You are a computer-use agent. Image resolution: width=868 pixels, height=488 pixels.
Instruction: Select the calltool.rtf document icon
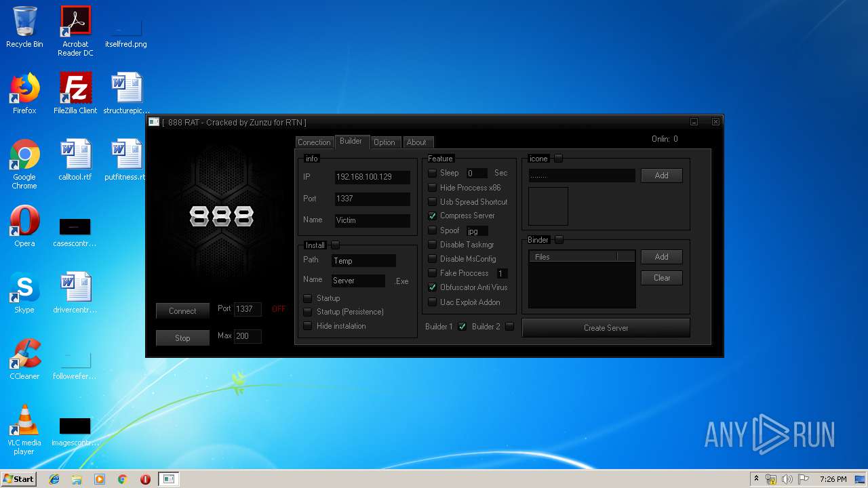click(x=75, y=160)
